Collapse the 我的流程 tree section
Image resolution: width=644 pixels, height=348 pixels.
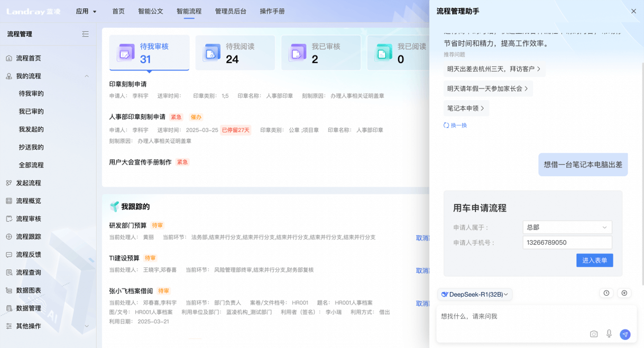coord(87,76)
